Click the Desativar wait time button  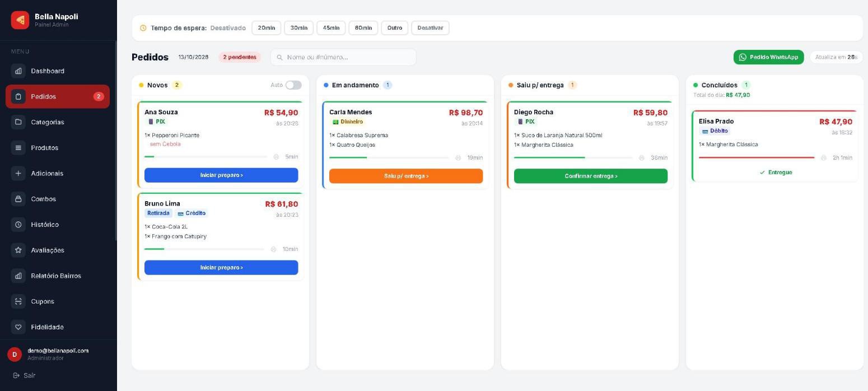(x=430, y=28)
